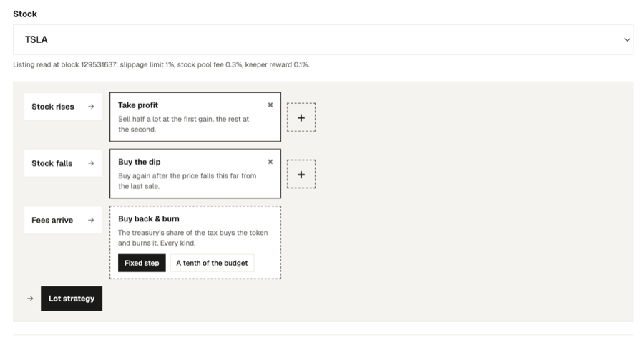Image resolution: width=644 pixels, height=343 pixels.
Task: Add a block after Buy the dip with the plus
Action: click(301, 174)
